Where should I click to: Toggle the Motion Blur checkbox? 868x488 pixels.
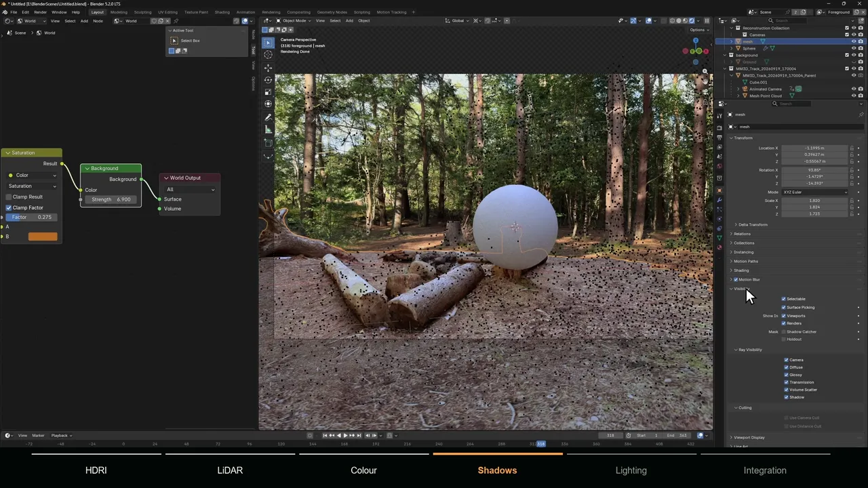(x=736, y=279)
